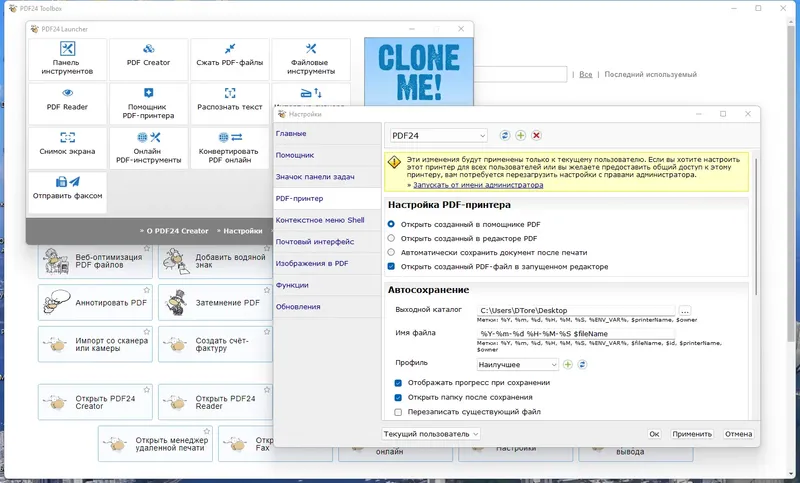Favorite star on Аннотировать PDF tile
This screenshot has height=483, width=800.
pyautogui.click(x=147, y=290)
